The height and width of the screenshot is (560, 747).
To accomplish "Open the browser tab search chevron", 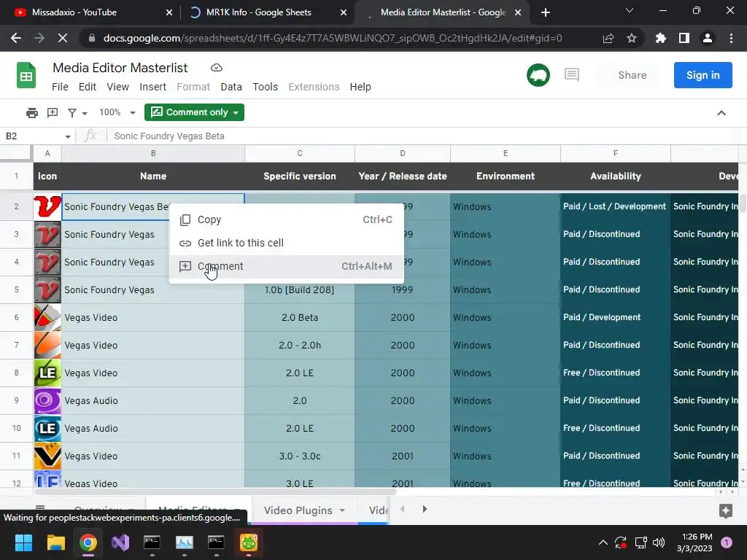I will coord(630,10).
